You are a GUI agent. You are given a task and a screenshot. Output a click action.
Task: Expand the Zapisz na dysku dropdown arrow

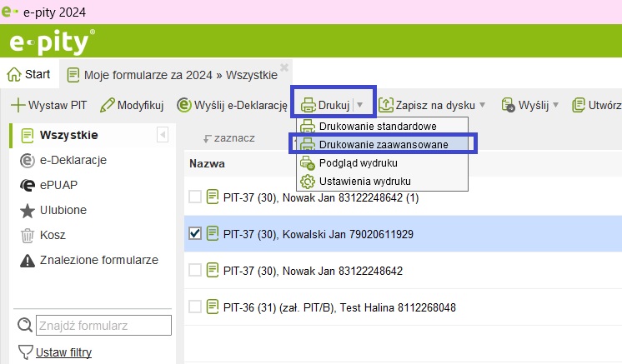pos(483,106)
